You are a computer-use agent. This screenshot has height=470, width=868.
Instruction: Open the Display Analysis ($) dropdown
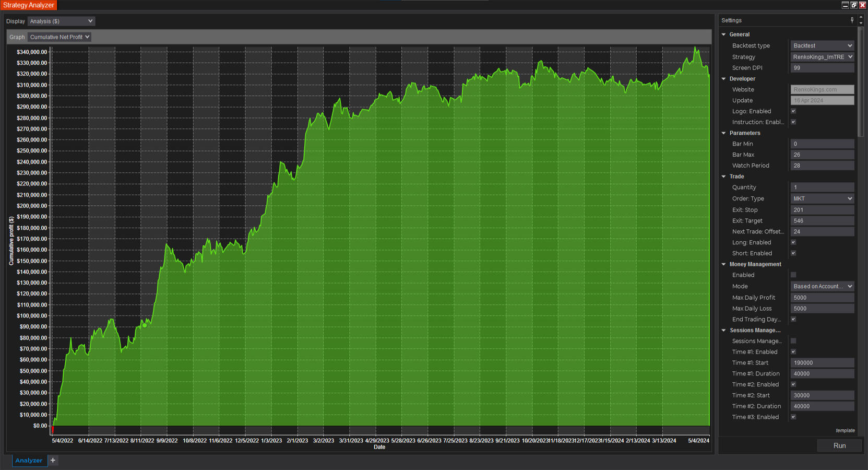point(61,21)
